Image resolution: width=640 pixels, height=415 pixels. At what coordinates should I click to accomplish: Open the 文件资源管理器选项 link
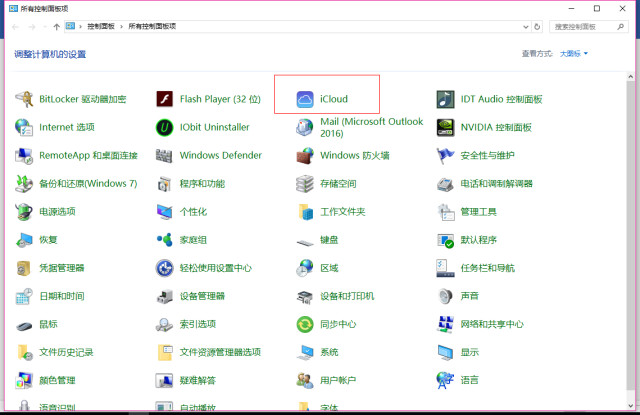point(220,352)
